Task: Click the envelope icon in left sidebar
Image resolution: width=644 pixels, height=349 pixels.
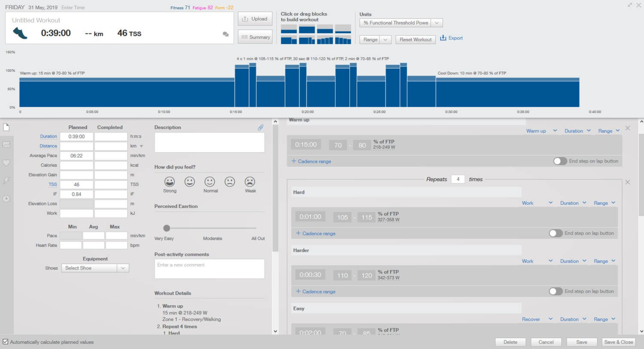Action: click(x=6, y=145)
